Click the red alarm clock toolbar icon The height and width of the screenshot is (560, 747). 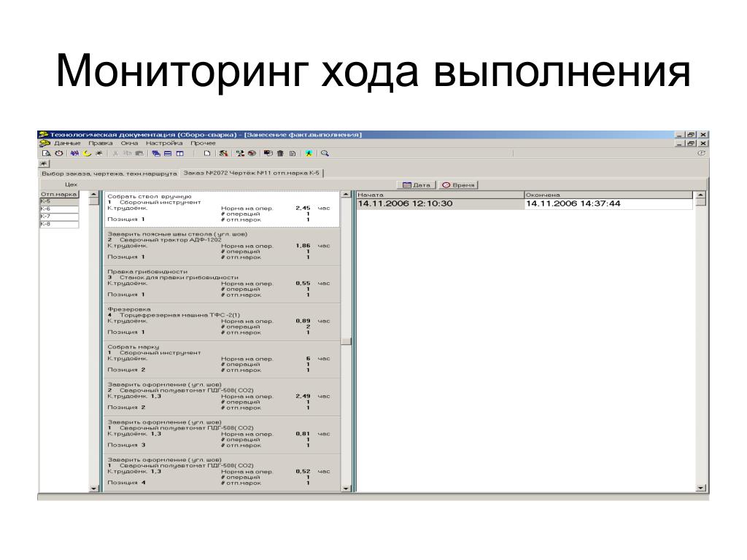pyautogui.click(x=59, y=153)
